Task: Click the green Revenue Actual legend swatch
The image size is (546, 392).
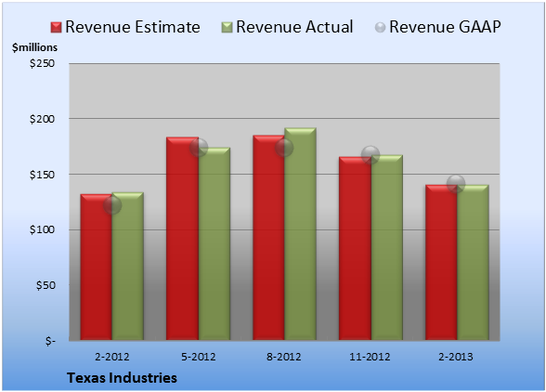Action: coord(227,28)
